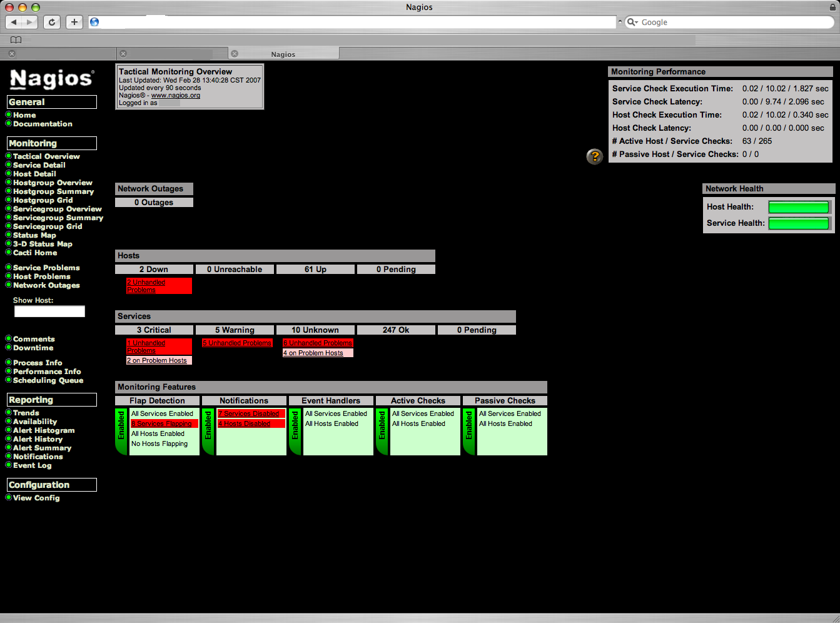
Task: Click the green bullet beside Home
Action: 9,114
